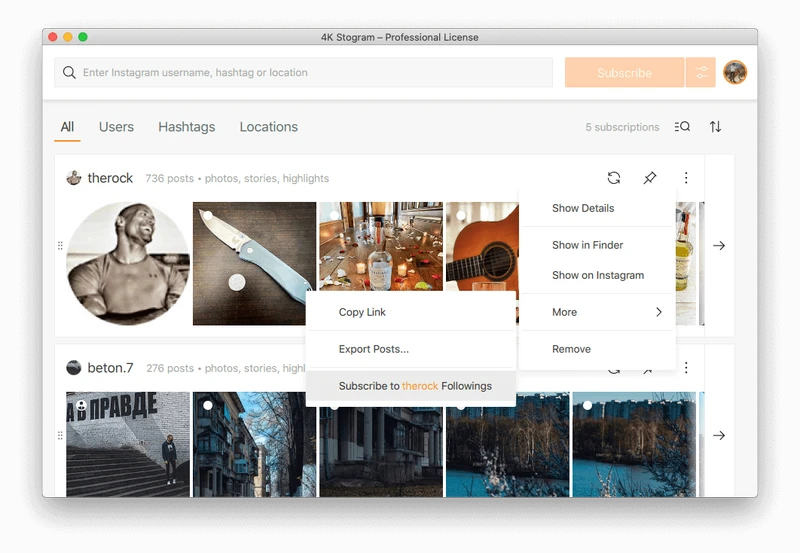Switch to the Hashtags tab
The image size is (800, 553).
coord(187,127)
